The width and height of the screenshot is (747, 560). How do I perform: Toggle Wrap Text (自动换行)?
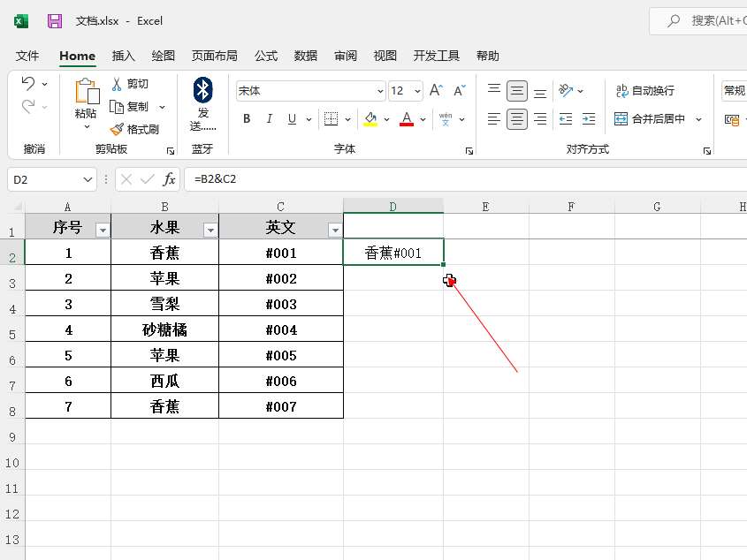[x=645, y=90]
